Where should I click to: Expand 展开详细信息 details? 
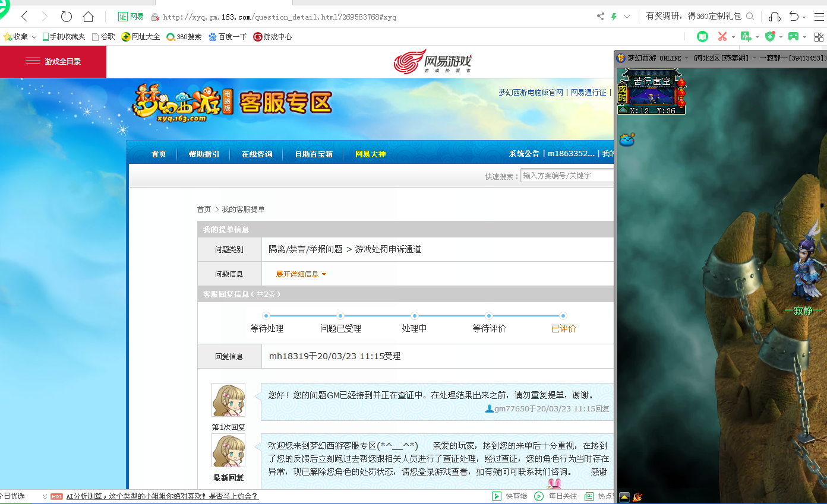click(301, 274)
